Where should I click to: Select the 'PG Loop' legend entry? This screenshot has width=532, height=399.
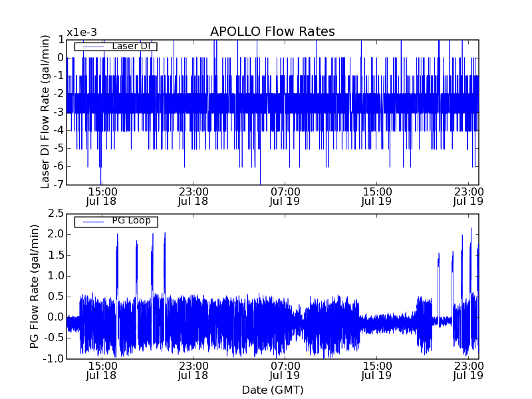pyautogui.click(x=116, y=221)
